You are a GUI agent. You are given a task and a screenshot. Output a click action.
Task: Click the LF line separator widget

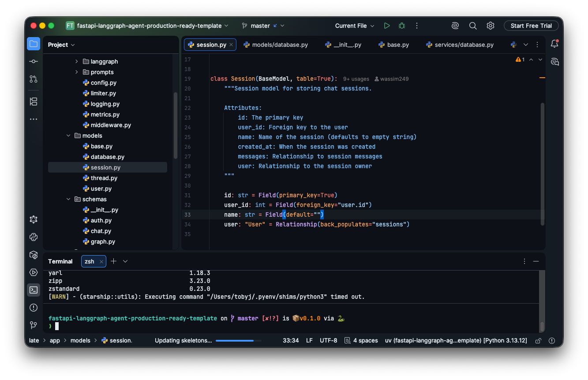[x=309, y=341]
